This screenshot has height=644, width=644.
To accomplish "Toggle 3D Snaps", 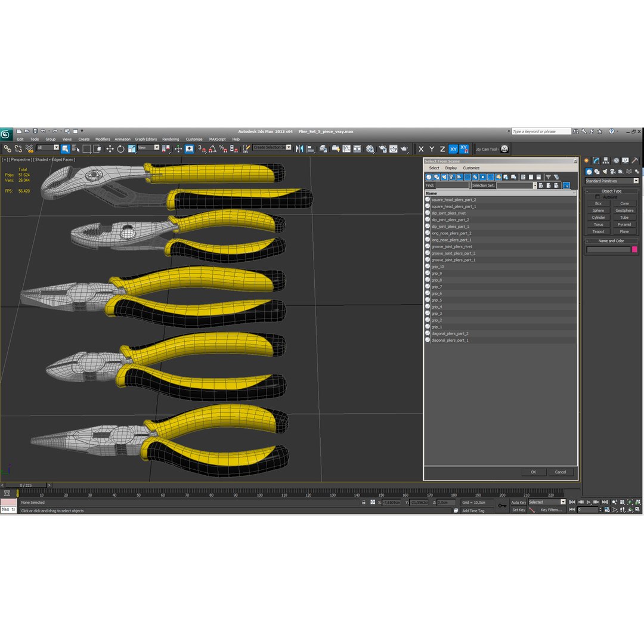I will 202,148.
